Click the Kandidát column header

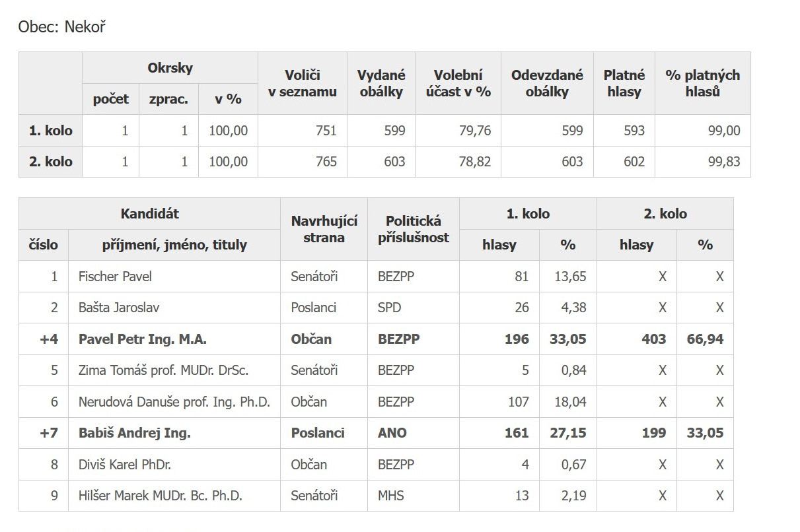coord(149,214)
